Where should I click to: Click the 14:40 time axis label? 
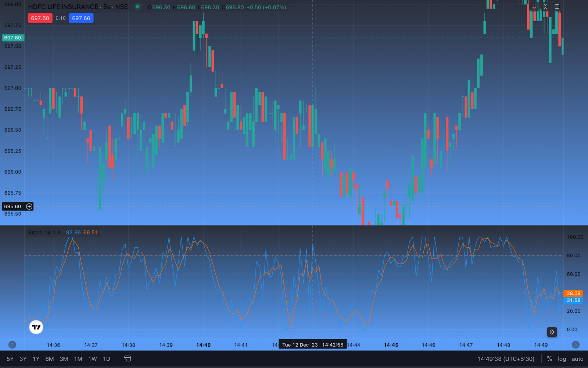[x=203, y=345]
